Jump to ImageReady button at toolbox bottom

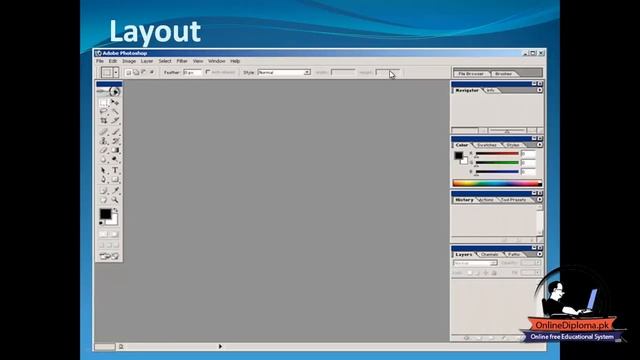tap(109, 256)
